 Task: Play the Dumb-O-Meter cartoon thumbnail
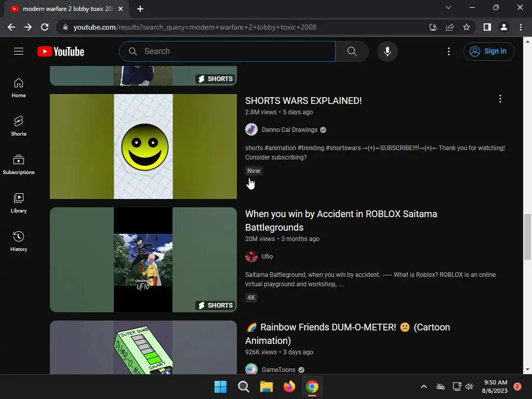143,348
